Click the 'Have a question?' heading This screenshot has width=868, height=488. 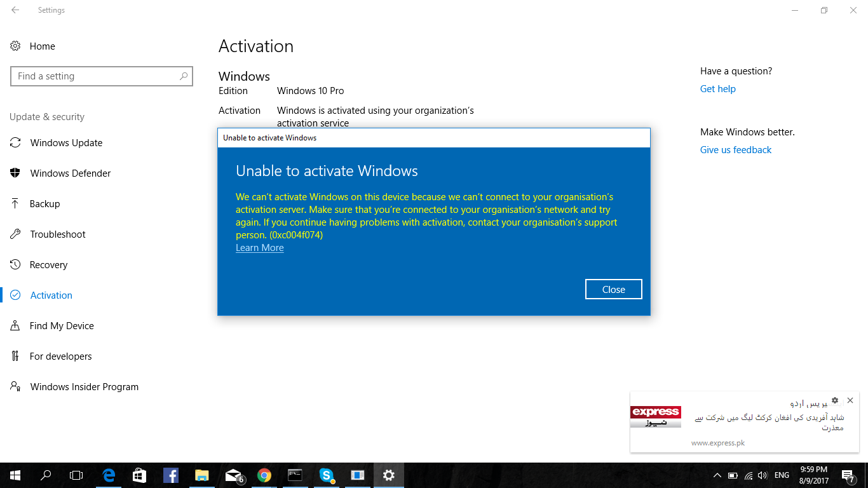click(x=736, y=71)
